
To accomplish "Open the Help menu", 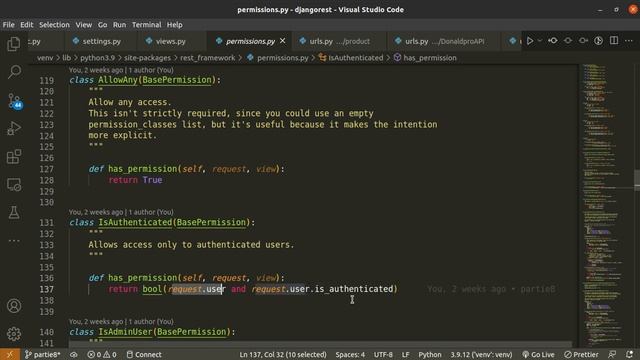I will pyautogui.click(x=175, y=25).
